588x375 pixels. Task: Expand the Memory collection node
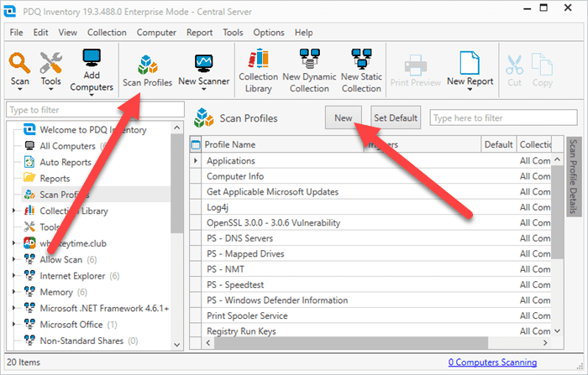click(14, 291)
